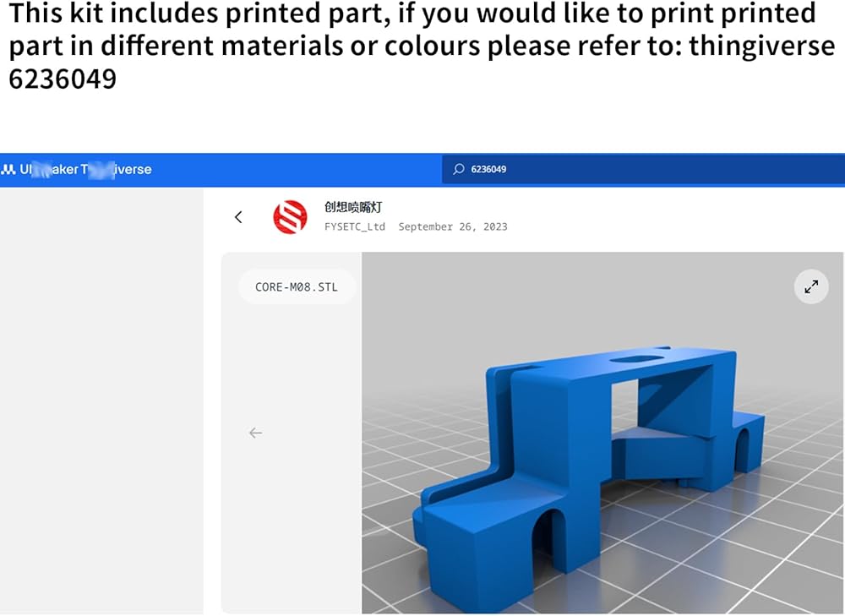
Task: Focus the search field containing 6236049
Action: coord(643,169)
